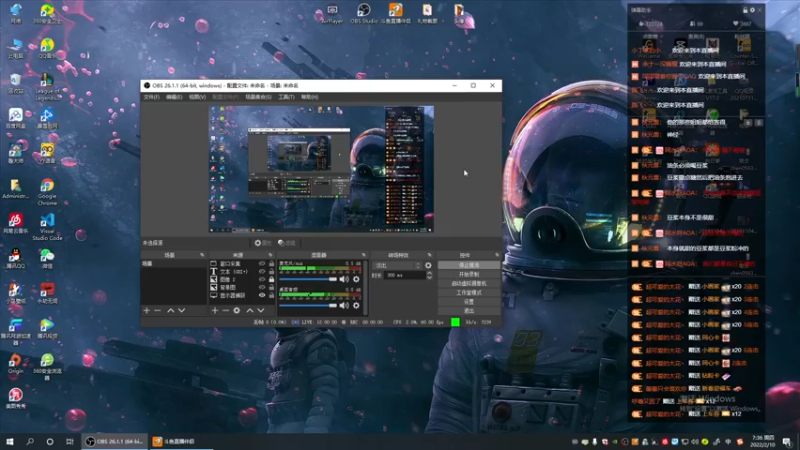Add a new source with the plus icon
The image size is (800, 450).
(x=214, y=310)
